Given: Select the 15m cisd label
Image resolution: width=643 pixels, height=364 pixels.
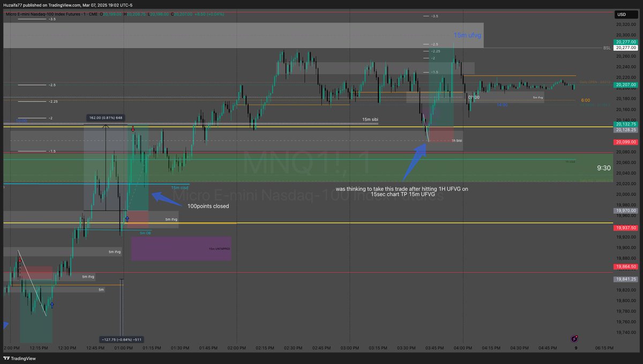Looking at the screenshot, I should (x=180, y=187).
